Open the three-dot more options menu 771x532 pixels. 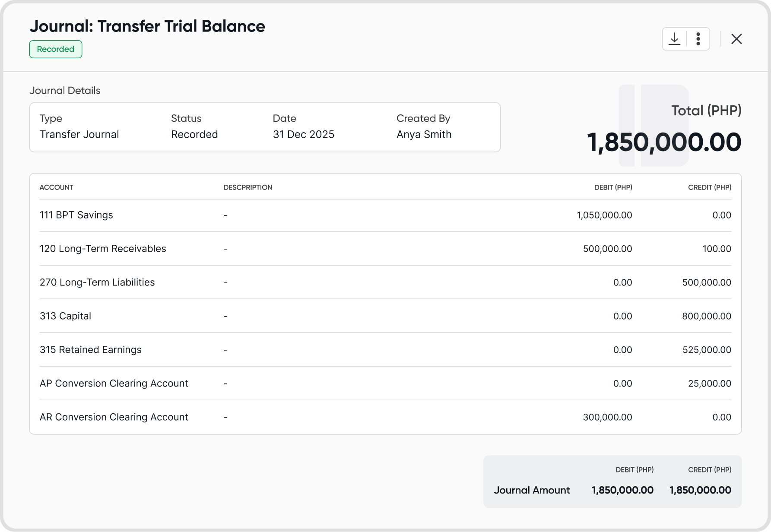click(698, 39)
